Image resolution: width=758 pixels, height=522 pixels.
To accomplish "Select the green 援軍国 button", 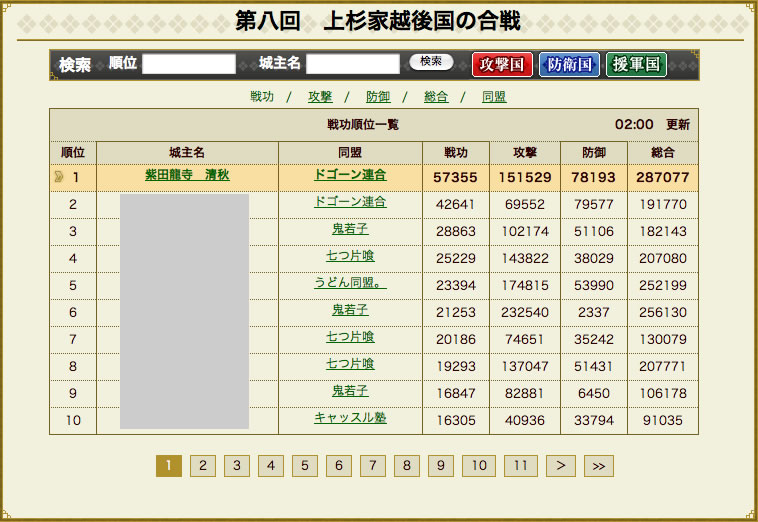I will pyautogui.click(x=636, y=65).
